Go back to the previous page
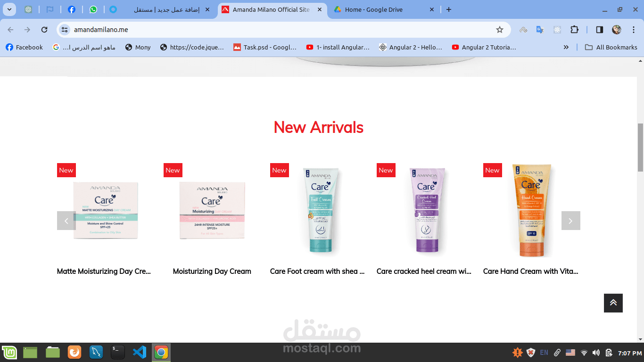 click(10, 30)
